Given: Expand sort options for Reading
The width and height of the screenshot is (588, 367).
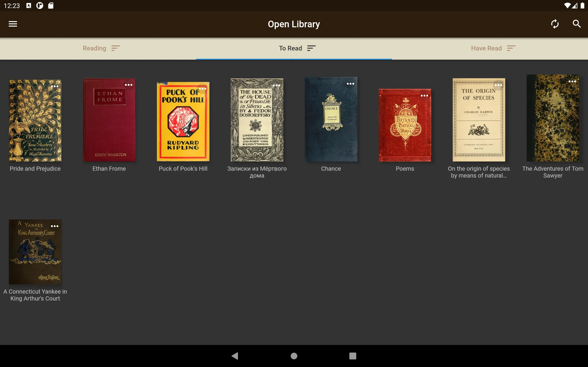Looking at the screenshot, I should [x=116, y=48].
